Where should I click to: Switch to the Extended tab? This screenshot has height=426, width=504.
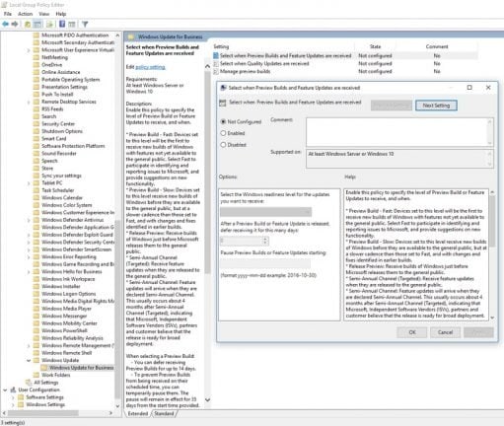[138, 413]
